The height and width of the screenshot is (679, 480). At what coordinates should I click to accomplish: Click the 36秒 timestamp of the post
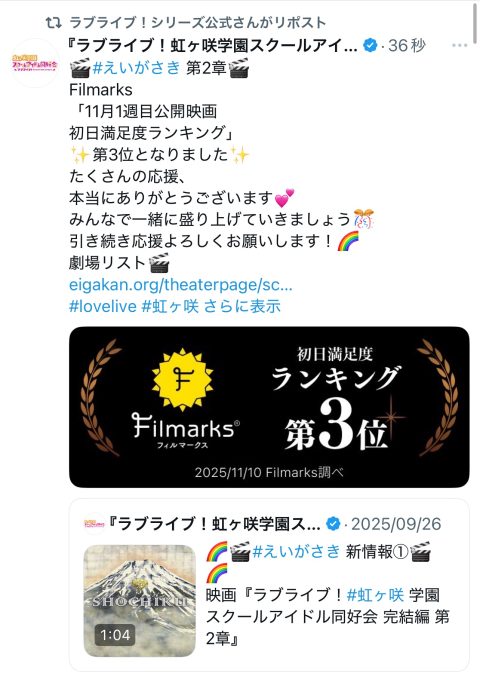coord(407,45)
